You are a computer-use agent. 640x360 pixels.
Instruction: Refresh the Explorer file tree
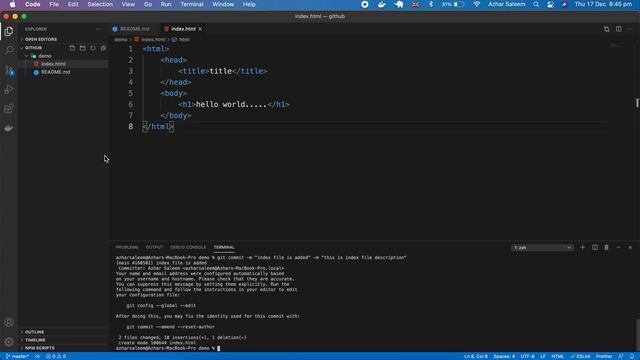pyautogui.click(x=93, y=48)
